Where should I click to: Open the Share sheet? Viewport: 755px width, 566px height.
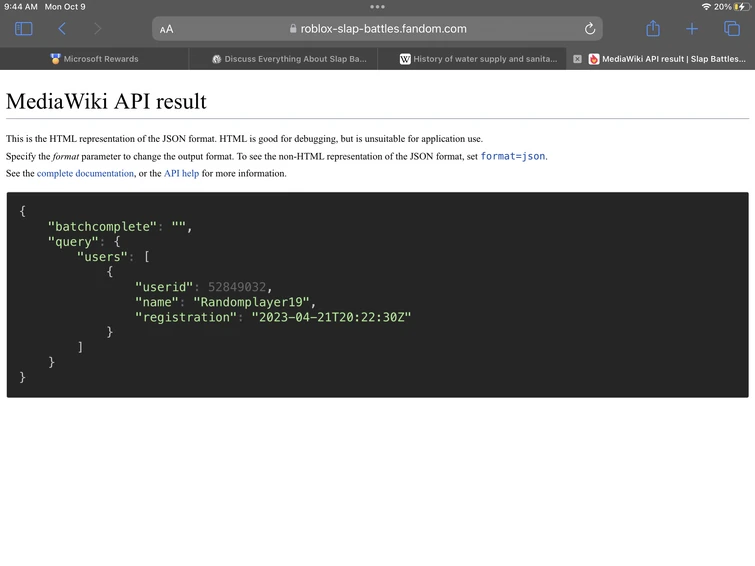tap(653, 29)
